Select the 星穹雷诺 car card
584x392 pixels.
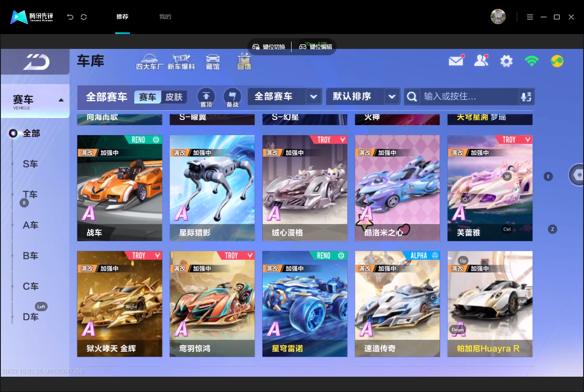305,304
